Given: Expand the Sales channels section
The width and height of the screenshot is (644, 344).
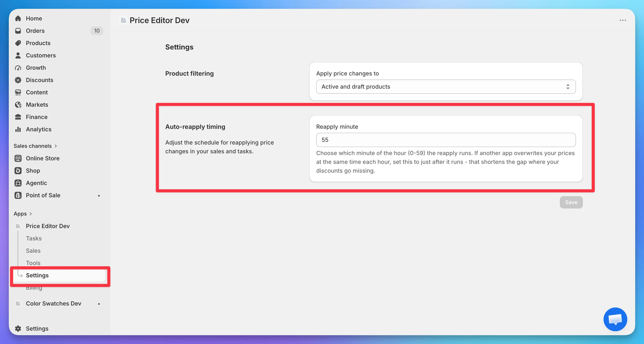Looking at the screenshot, I should click(35, 146).
